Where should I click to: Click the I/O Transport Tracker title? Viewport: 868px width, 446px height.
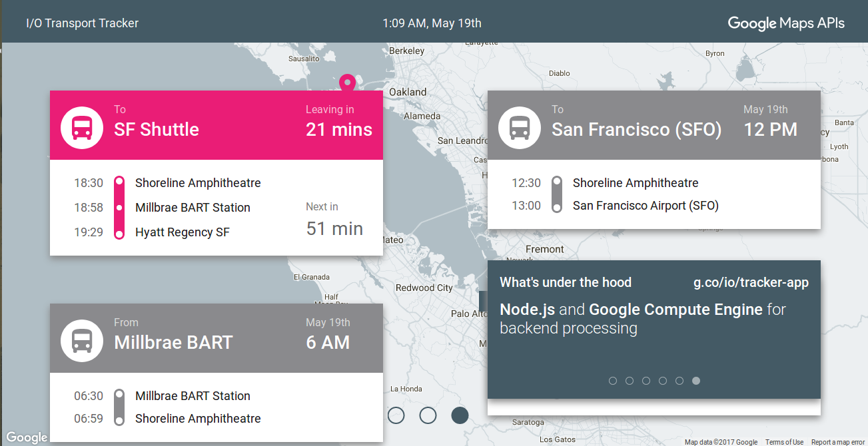[82, 23]
